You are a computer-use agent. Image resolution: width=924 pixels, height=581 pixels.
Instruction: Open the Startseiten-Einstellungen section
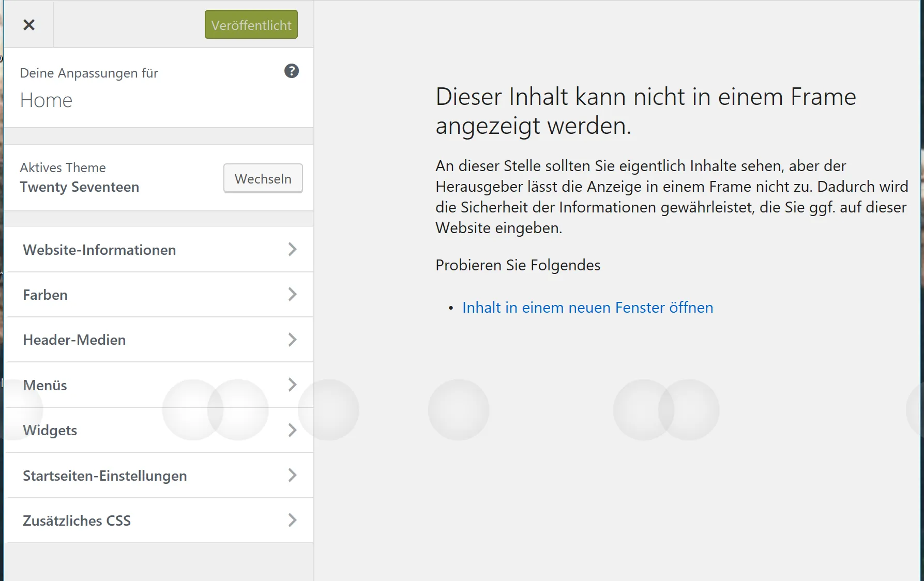click(159, 476)
